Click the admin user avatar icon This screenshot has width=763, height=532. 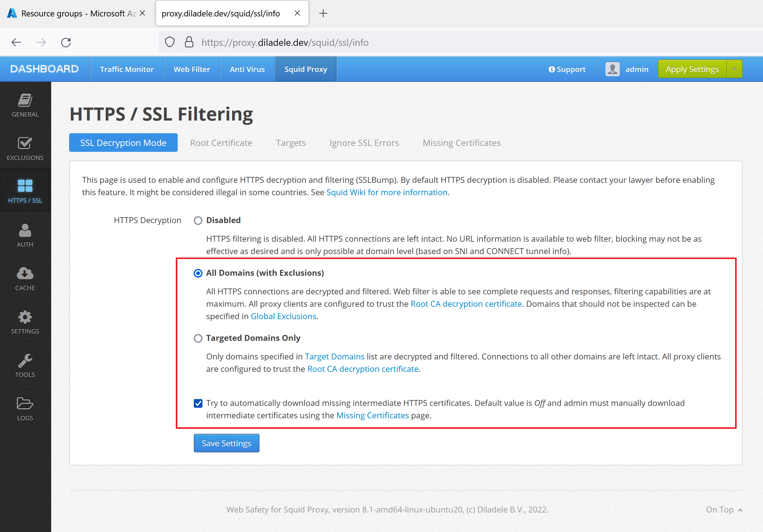point(612,69)
